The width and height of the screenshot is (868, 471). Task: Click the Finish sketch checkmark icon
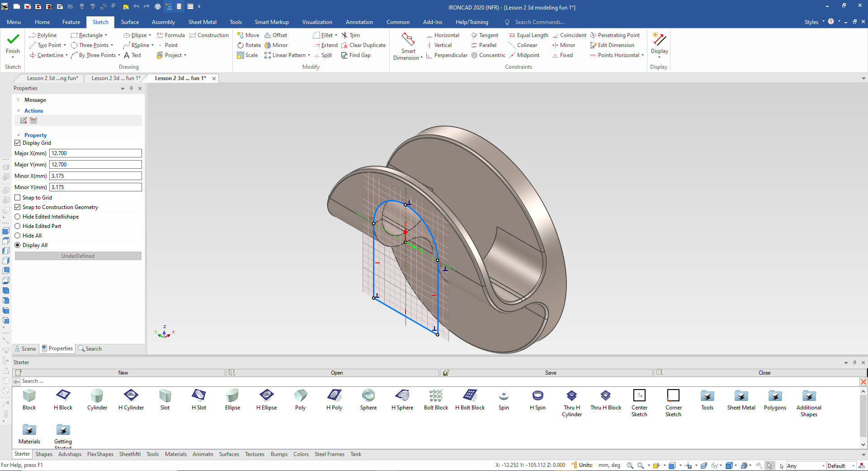click(13, 40)
